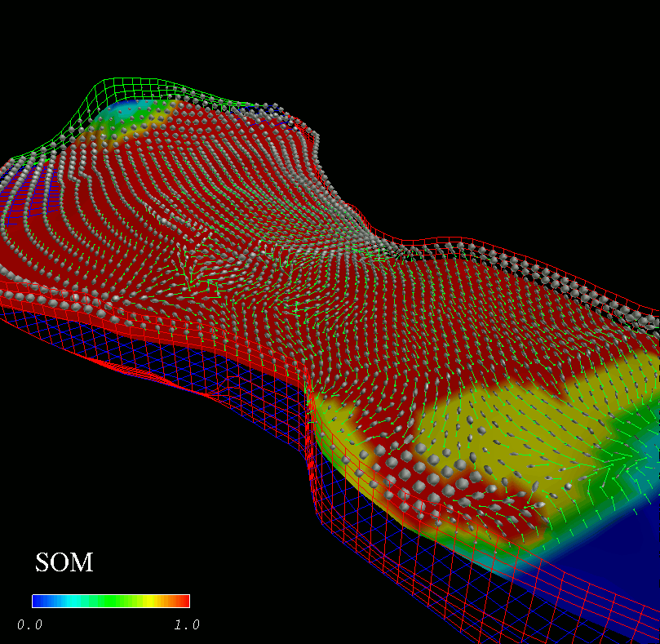
Task: Click the 0.0 minimum legend label
Action: click(x=29, y=624)
